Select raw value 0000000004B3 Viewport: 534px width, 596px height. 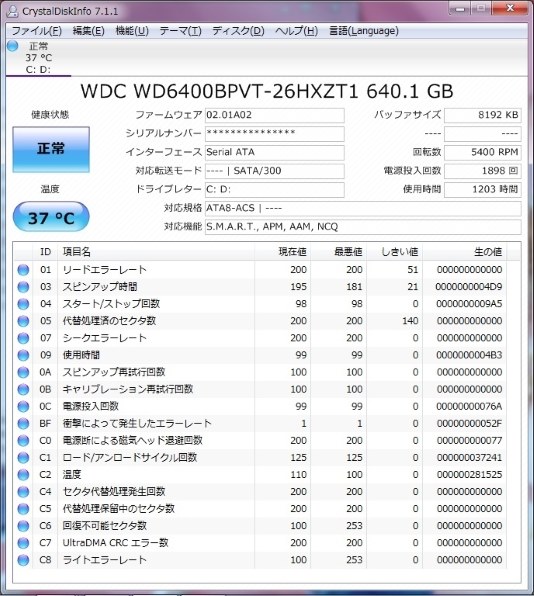pyautogui.click(x=469, y=355)
